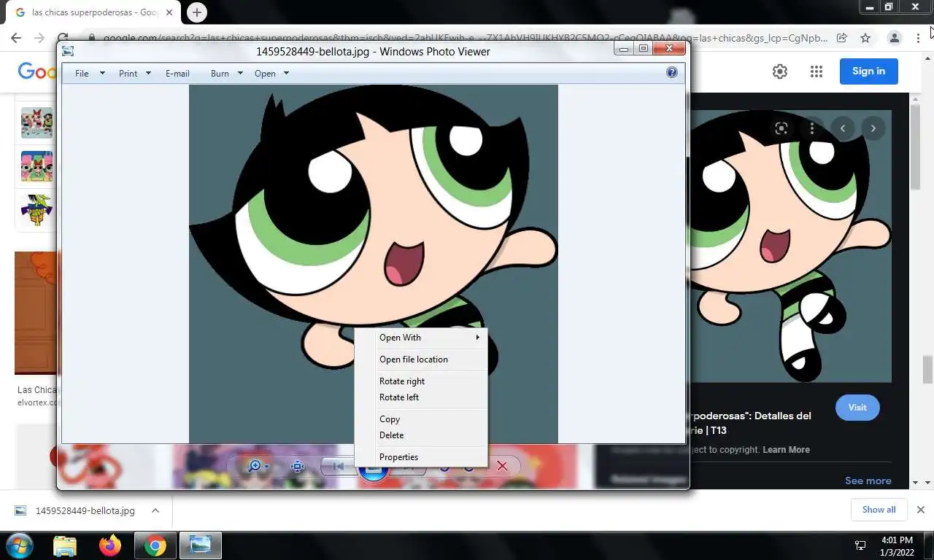
Task: Click the Google logo
Action: point(37,71)
